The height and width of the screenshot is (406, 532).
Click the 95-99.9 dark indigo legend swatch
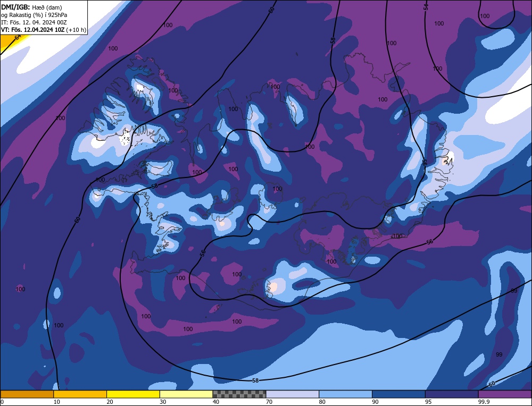point(452,394)
